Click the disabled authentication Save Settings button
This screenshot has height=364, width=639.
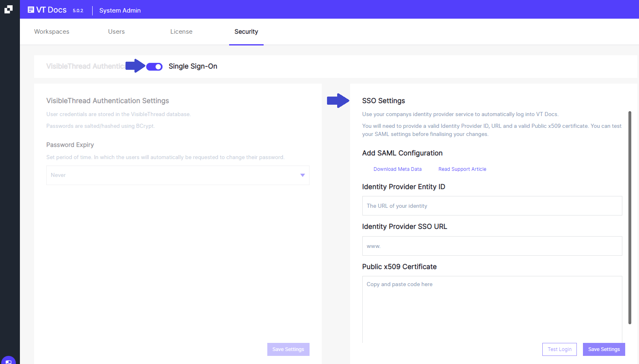[x=288, y=349]
